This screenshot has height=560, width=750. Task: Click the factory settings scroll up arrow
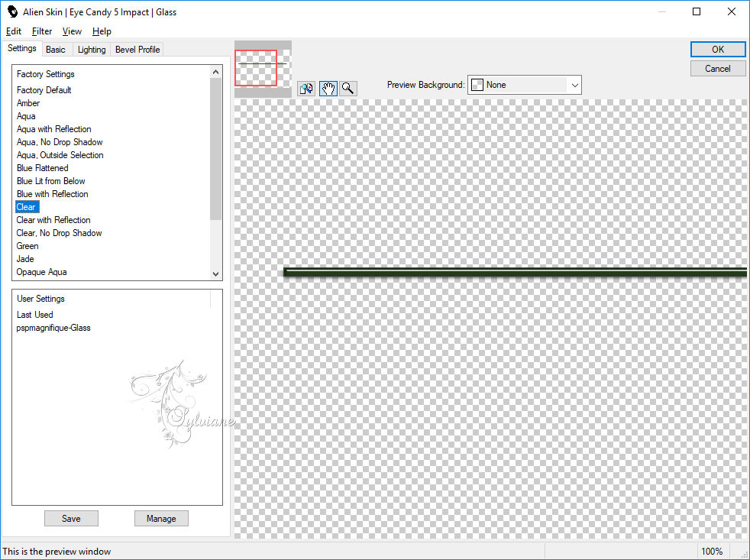(215, 72)
